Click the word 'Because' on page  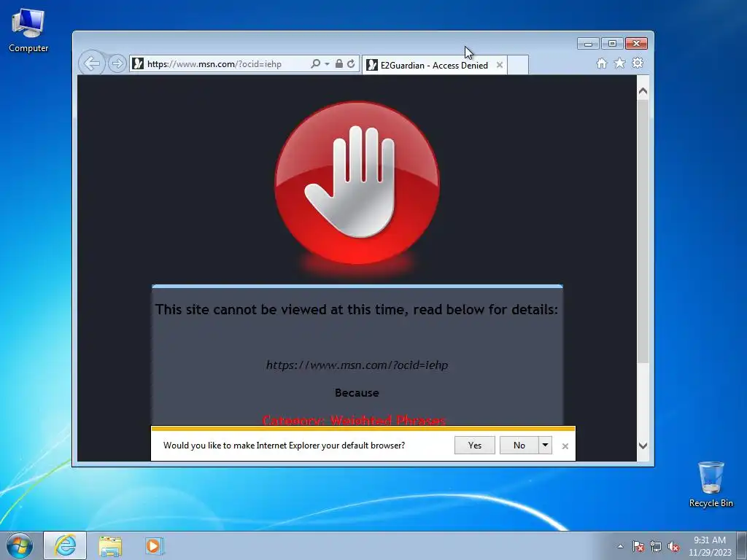[357, 393]
